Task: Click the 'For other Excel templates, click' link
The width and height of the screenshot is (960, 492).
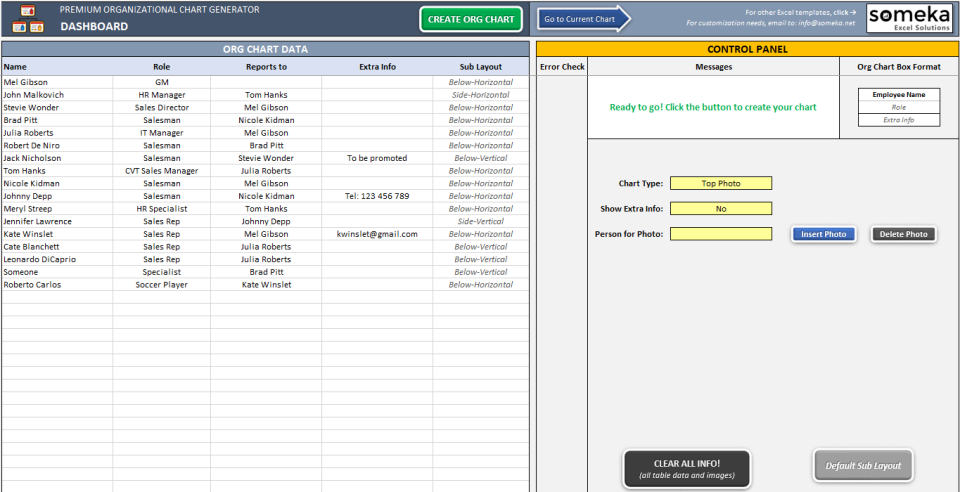Action: tap(800, 12)
